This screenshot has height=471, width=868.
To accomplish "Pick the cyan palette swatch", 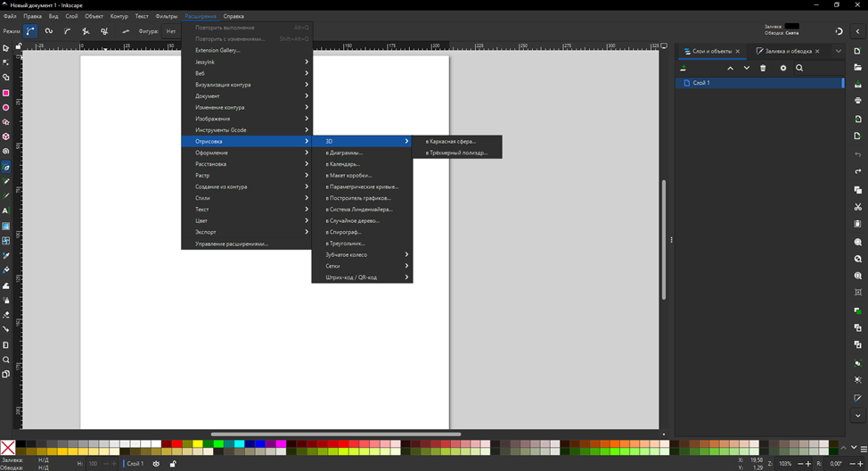I will click(x=239, y=444).
